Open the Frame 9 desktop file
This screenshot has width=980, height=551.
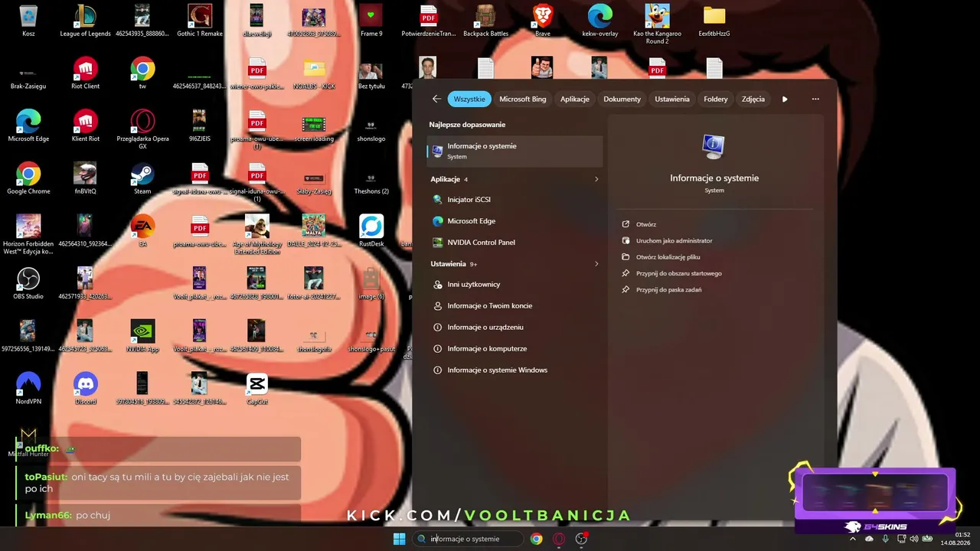371,21
